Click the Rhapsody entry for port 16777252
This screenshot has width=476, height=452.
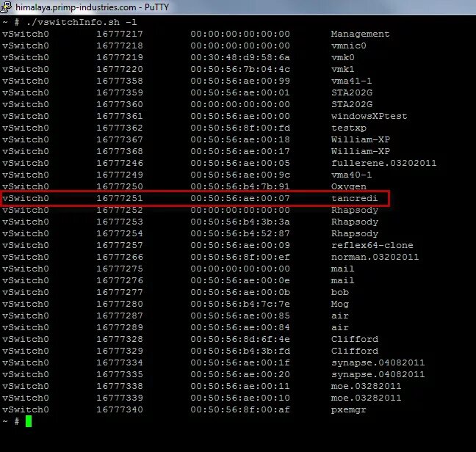tap(355, 210)
